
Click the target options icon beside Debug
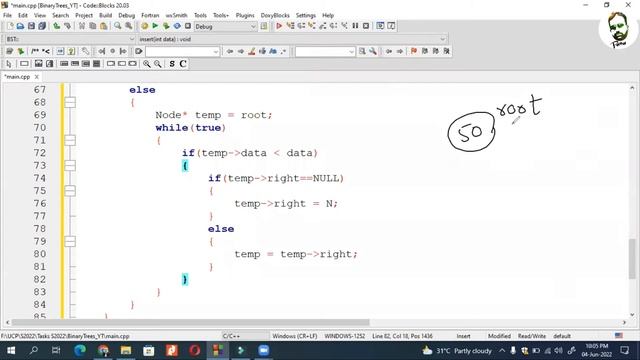point(264,26)
